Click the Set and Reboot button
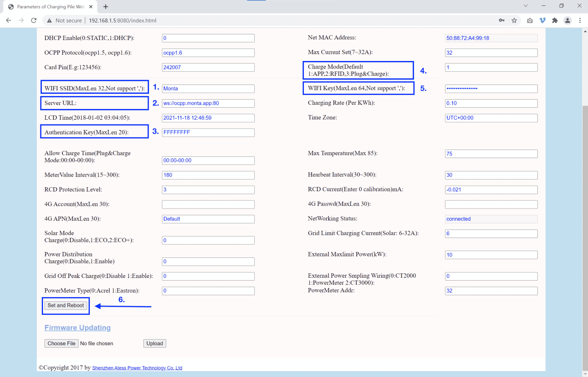The image size is (588, 377). pos(66,305)
